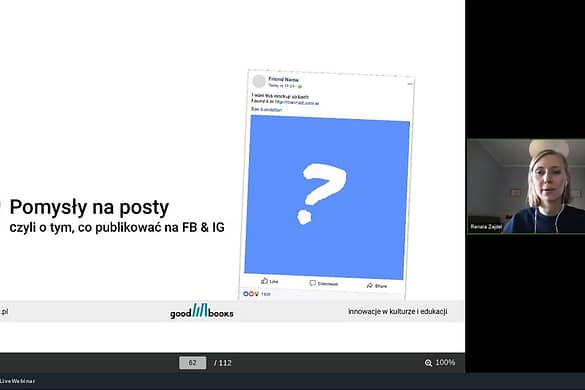Click the Share arrow icon

pos(370,286)
